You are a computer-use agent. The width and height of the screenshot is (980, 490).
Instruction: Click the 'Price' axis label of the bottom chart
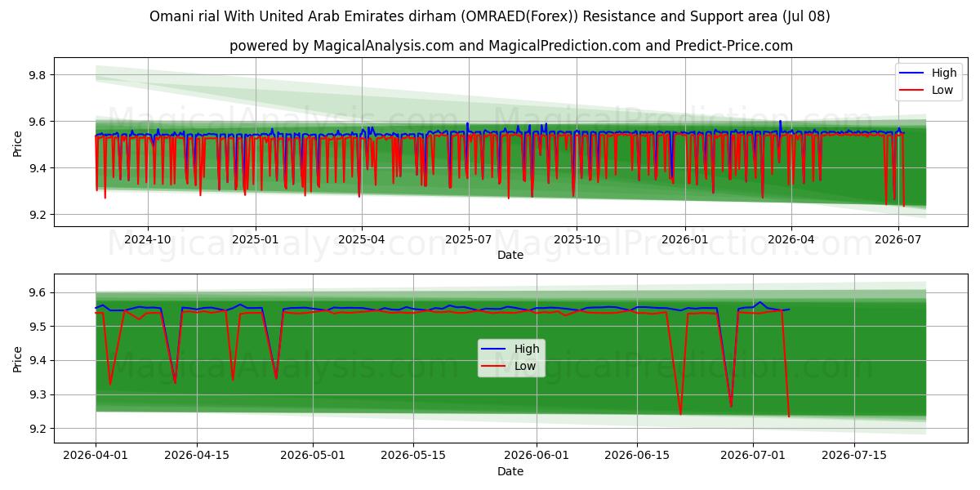pyautogui.click(x=18, y=359)
